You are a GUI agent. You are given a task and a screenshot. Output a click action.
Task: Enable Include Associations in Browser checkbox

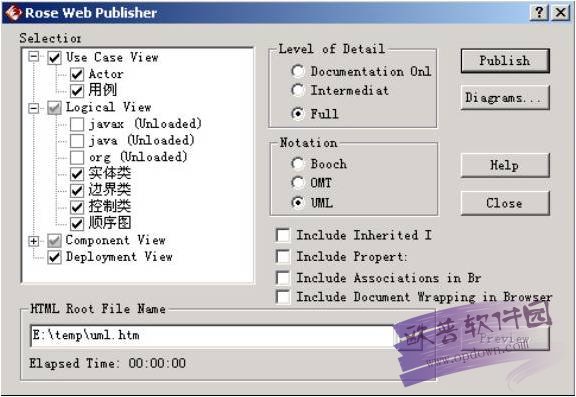coord(283,278)
